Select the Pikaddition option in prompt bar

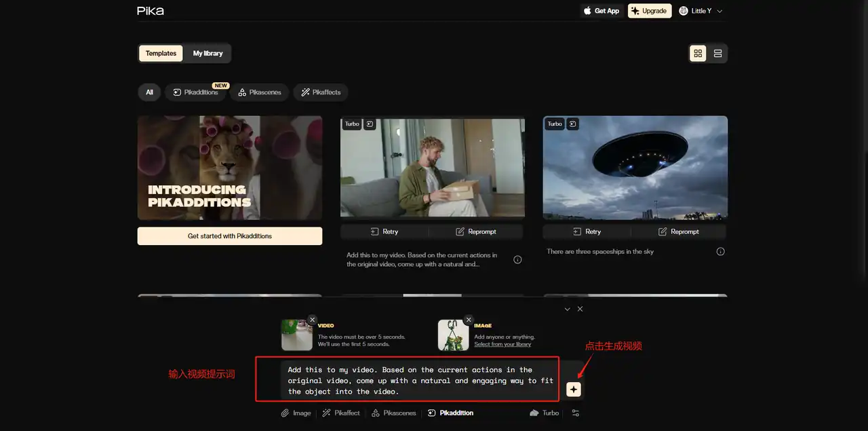point(451,413)
